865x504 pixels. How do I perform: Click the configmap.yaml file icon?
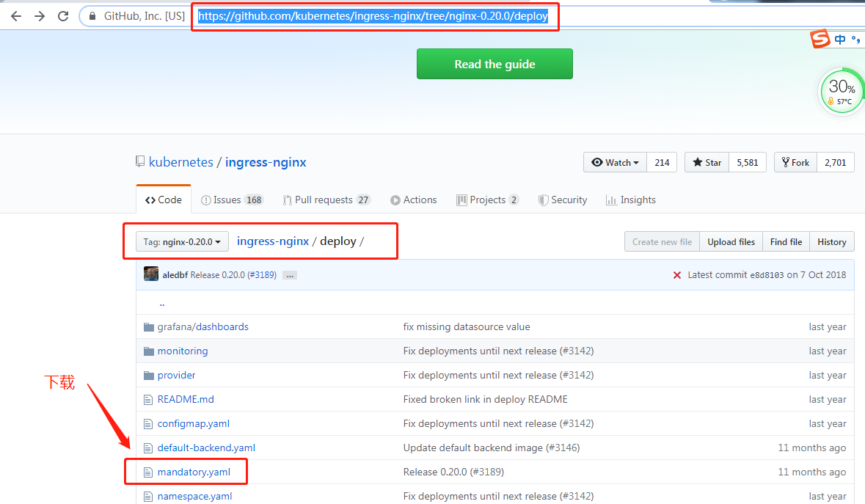coord(148,424)
